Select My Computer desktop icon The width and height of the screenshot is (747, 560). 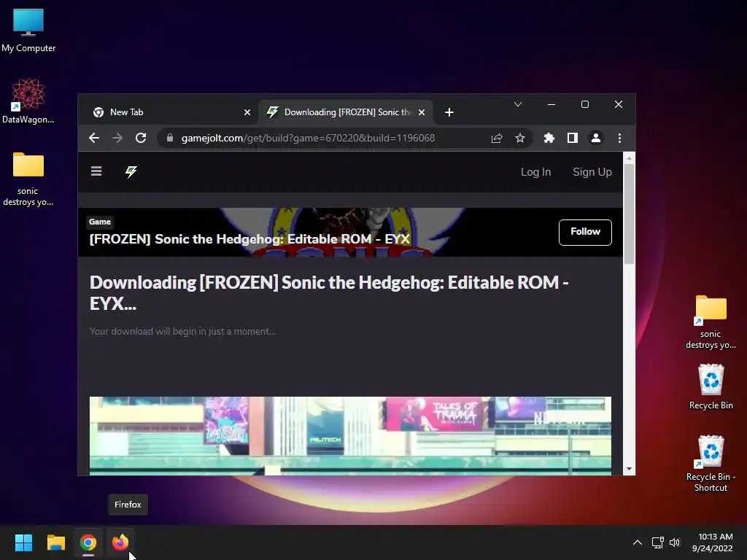click(28, 31)
